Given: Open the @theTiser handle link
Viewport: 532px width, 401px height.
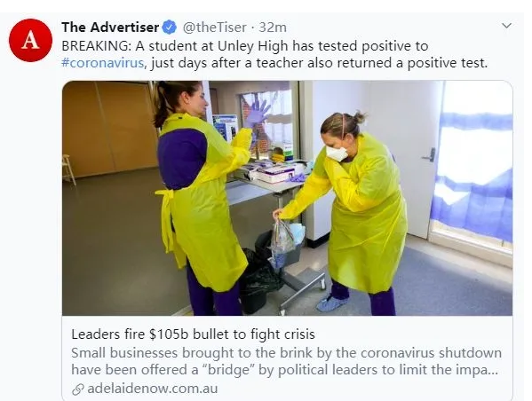Looking at the screenshot, I should coord(214,28).
